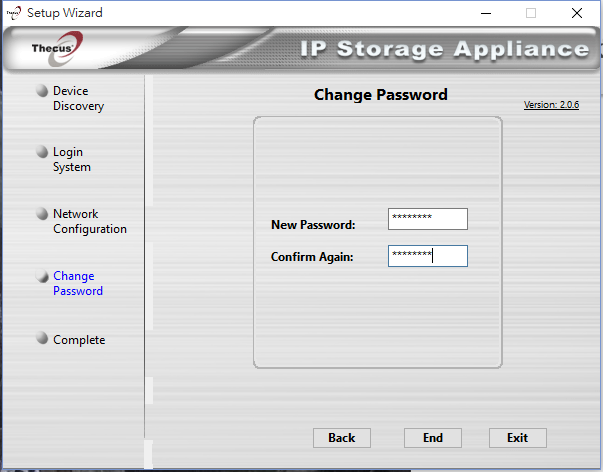The image size is (603, 472).
Task: Click the Network Configuration step bullet icon
Action: pos(42,213)
